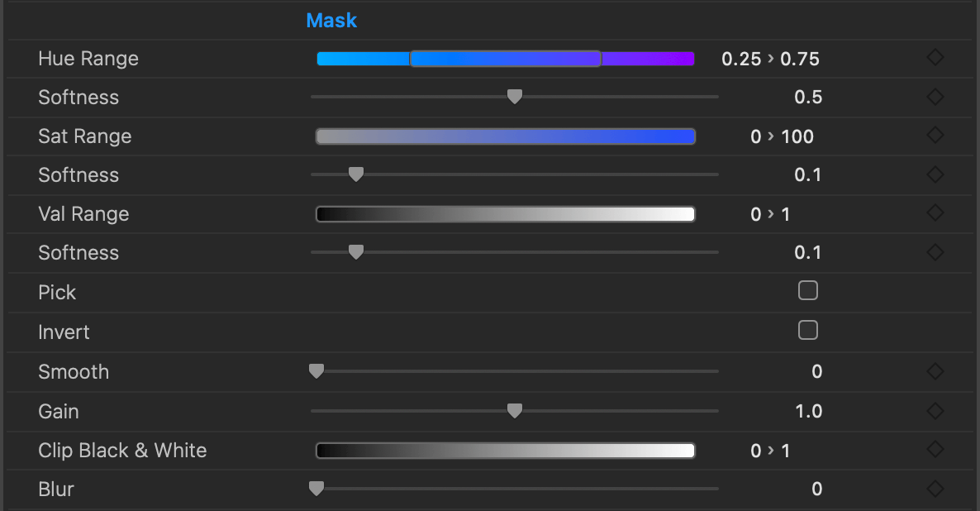
Task: Click the Val Range keyframe diamond
Action: pos(935,213)
